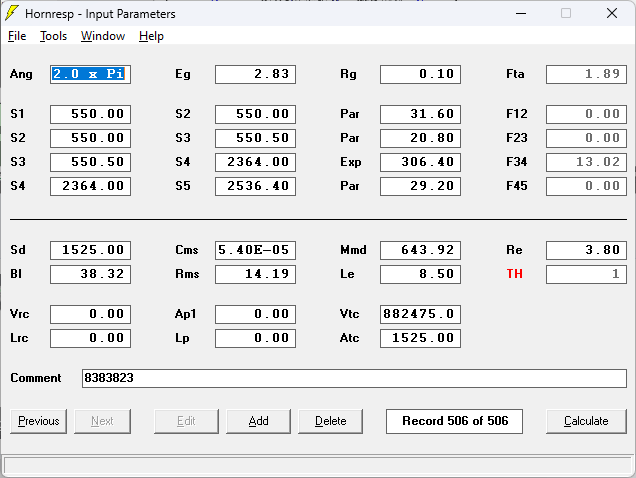Click the Par field with 20.80
636x478 pixels.
click(420, 138)
